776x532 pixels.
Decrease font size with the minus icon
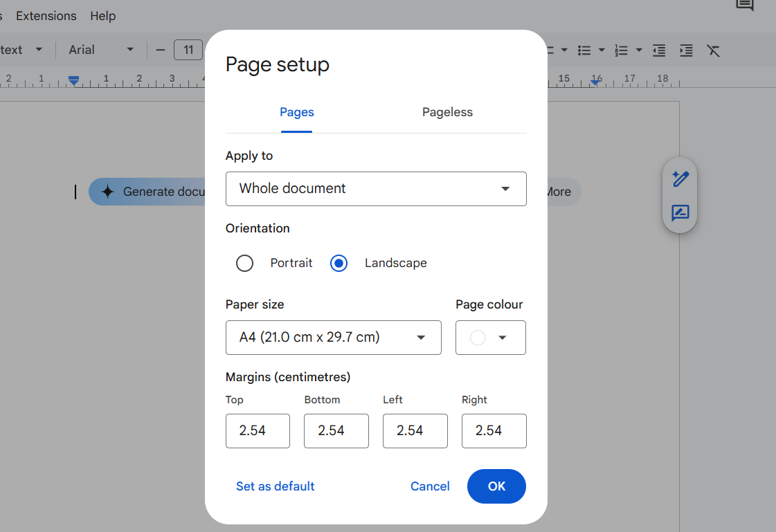[160, 50]
